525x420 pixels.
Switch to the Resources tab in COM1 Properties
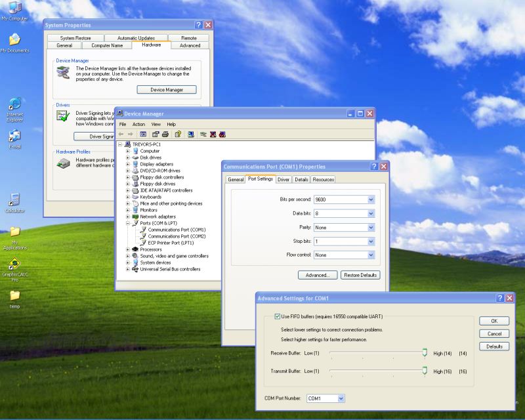pos(323,180)
